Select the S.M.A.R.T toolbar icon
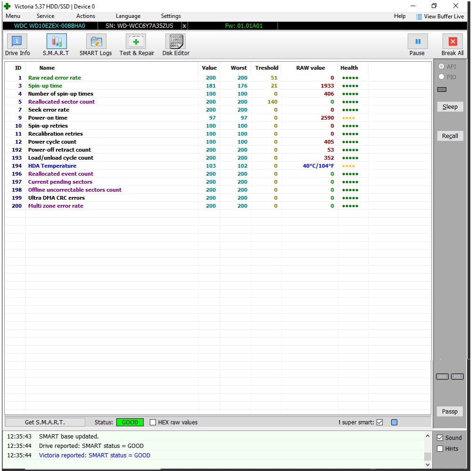476x471 pixels. pos(57,41)
